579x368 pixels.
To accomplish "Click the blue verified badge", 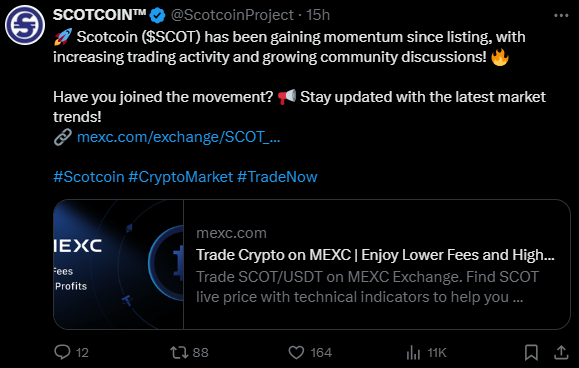I will [158, 15].
